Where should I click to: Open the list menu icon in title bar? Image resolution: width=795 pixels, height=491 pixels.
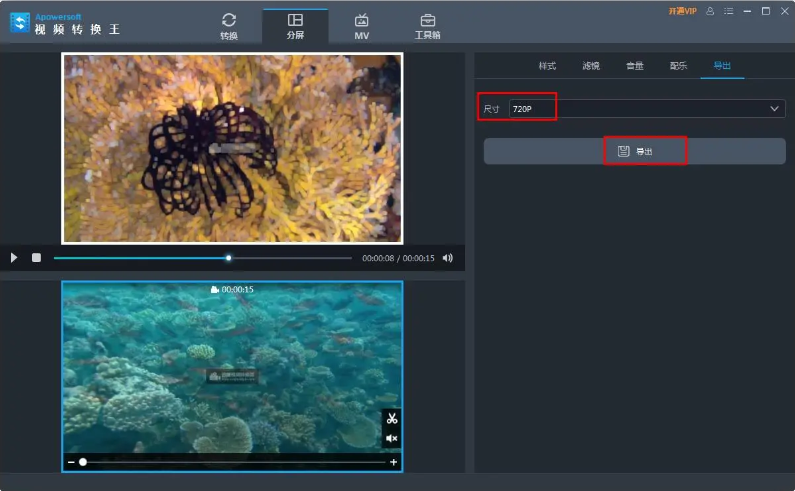(728, 11)
